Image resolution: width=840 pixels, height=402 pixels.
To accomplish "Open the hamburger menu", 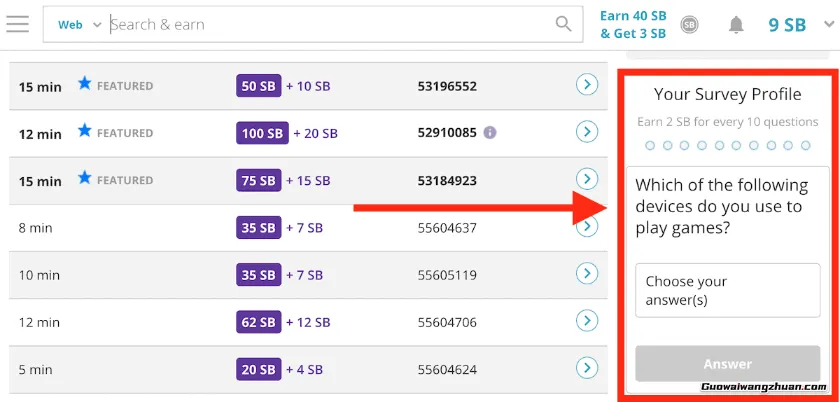I will (x=17, y=24).
